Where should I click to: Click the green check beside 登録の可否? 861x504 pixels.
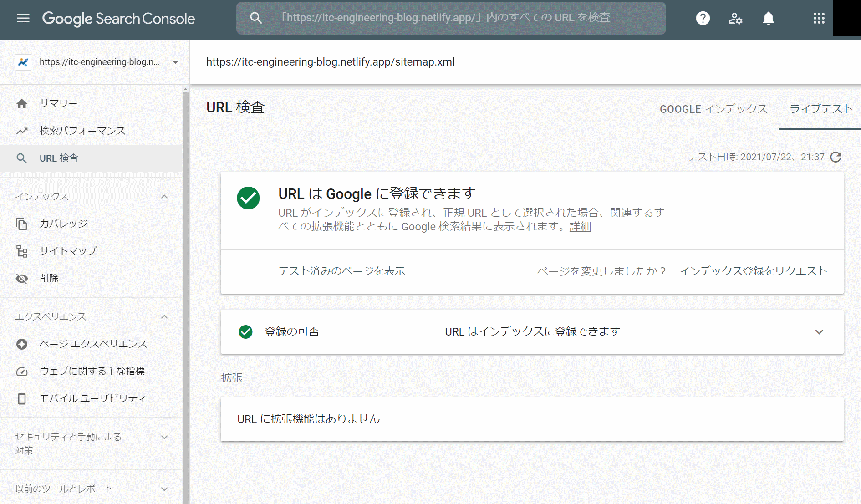246,332
